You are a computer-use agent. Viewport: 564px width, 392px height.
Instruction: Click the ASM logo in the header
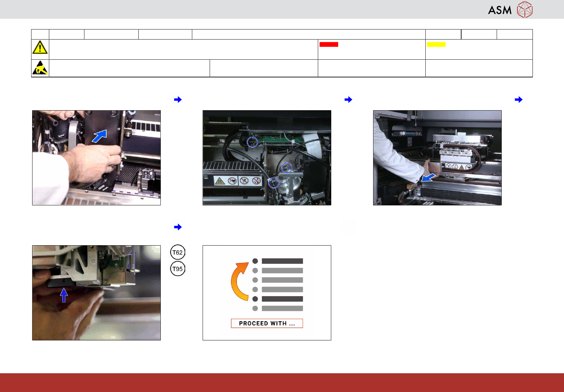click(510, 9)
